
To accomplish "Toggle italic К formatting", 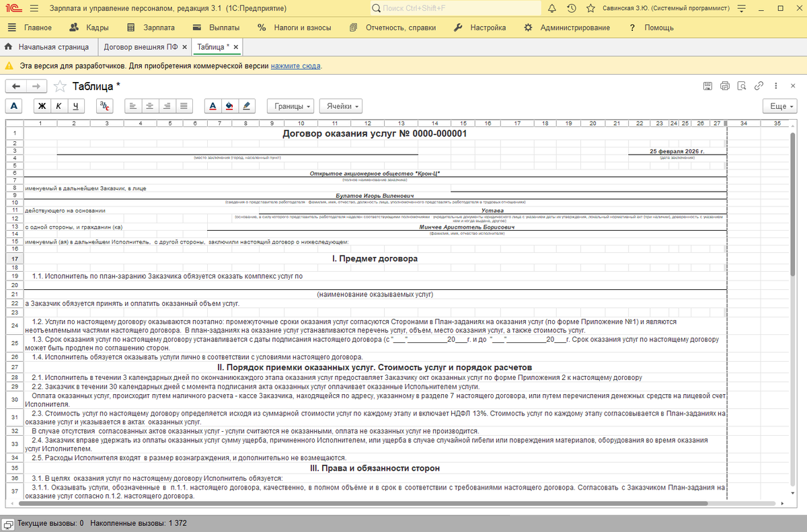I will click(59, 106).
